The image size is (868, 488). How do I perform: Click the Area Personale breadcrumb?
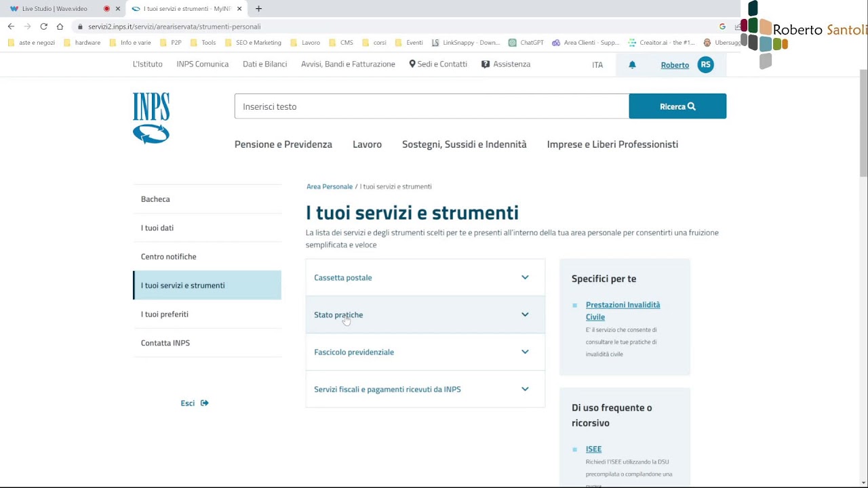click(330, 186)
